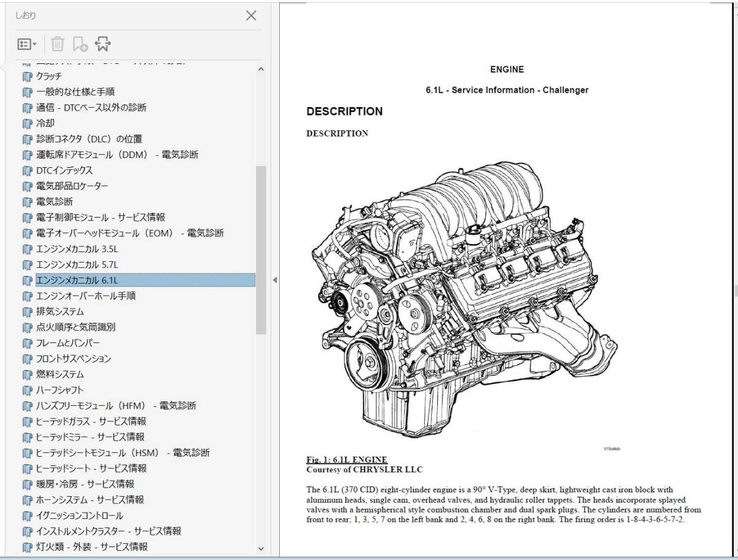Click bookmark icon beside 燃料システム
The height and width of the screenshot is (560, 738).
tap(26, 374)
